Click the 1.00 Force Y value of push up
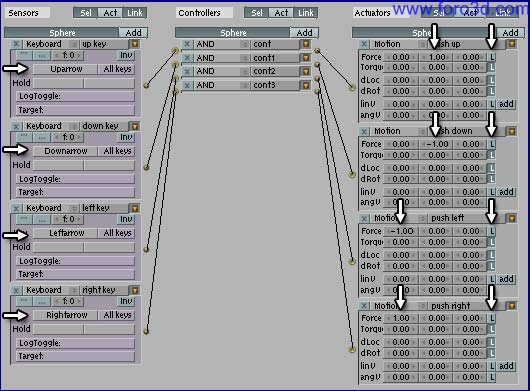 pyautogui.click(x=436, y=57)
